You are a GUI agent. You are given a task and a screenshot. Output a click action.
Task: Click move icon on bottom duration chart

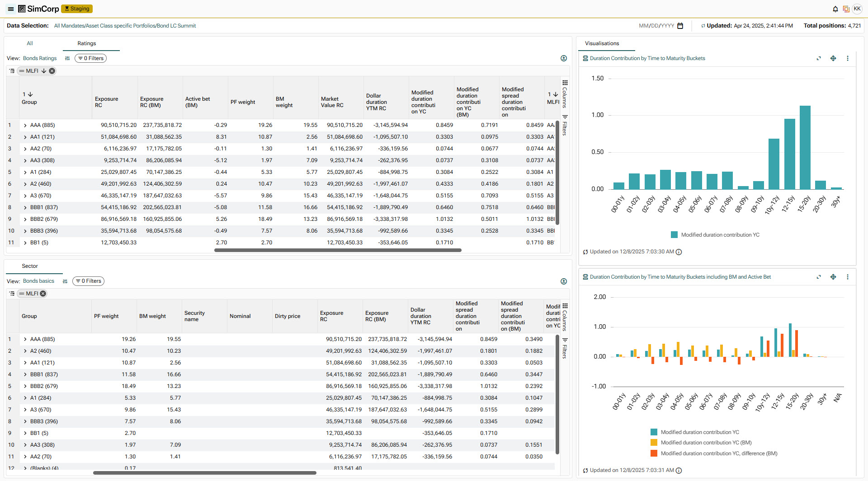tap(833, 277)
